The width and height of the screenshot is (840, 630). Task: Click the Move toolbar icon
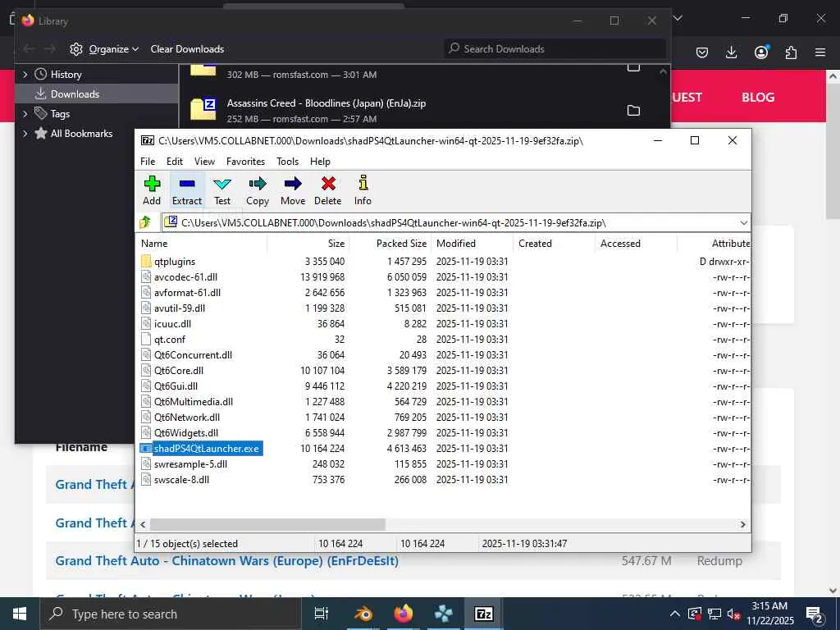tap(293, 190)
